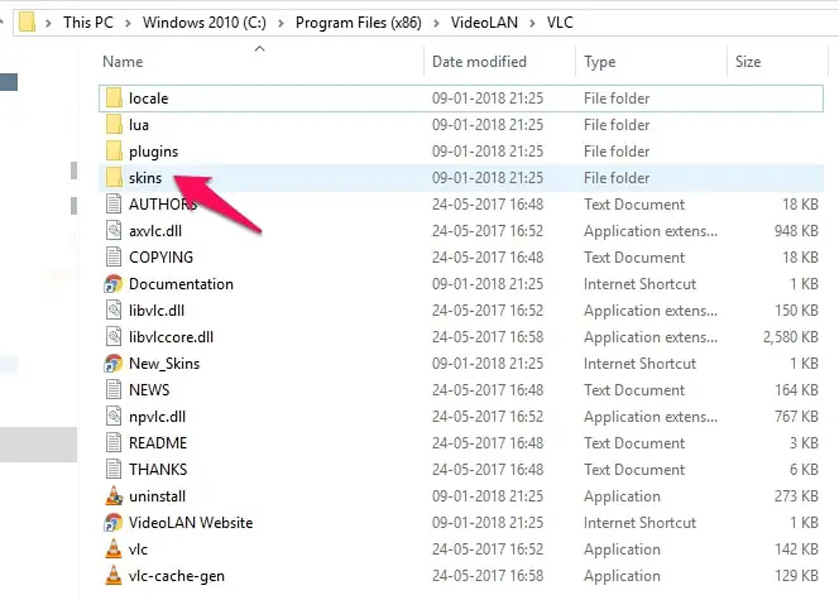The height and width of the screenshot is (600, 839).
Task: Sort files by the Size column header
Action: tap(748, 61)
